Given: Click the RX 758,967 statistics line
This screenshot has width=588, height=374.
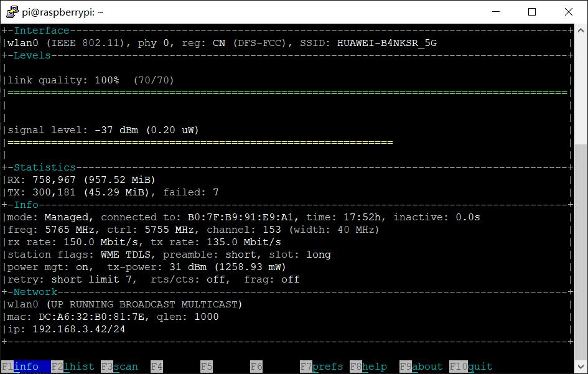Looking at the screenshot, I should coord(82,180).
